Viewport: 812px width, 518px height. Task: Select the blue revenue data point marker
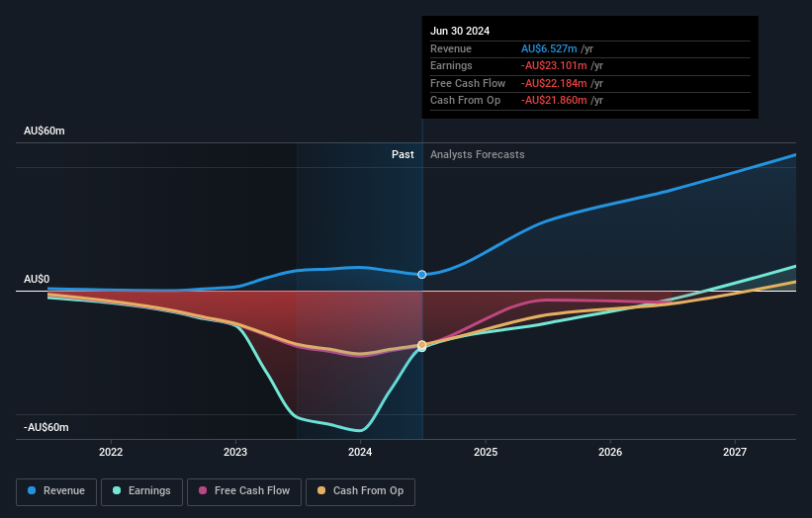click(422, 274)
